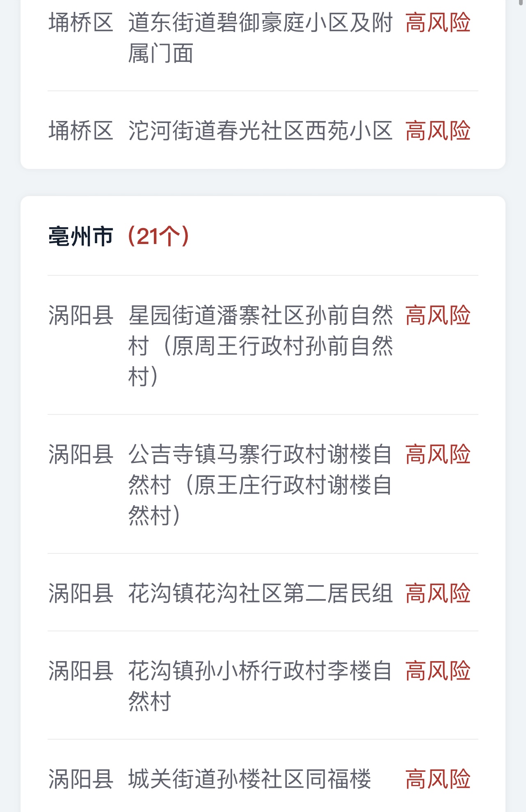Open the 城关街道孙楼社区同福楼 entry

250,779
